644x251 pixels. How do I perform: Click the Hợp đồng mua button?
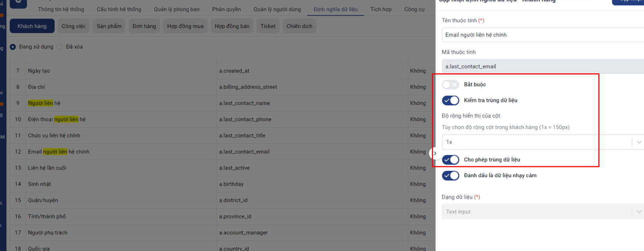pyautogui.click(x=185, y=26)
